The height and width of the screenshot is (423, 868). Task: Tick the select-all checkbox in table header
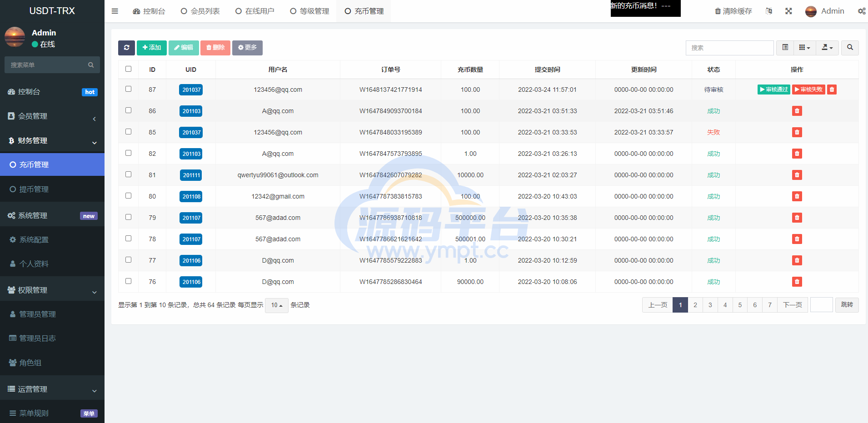[x=128, y=69]
